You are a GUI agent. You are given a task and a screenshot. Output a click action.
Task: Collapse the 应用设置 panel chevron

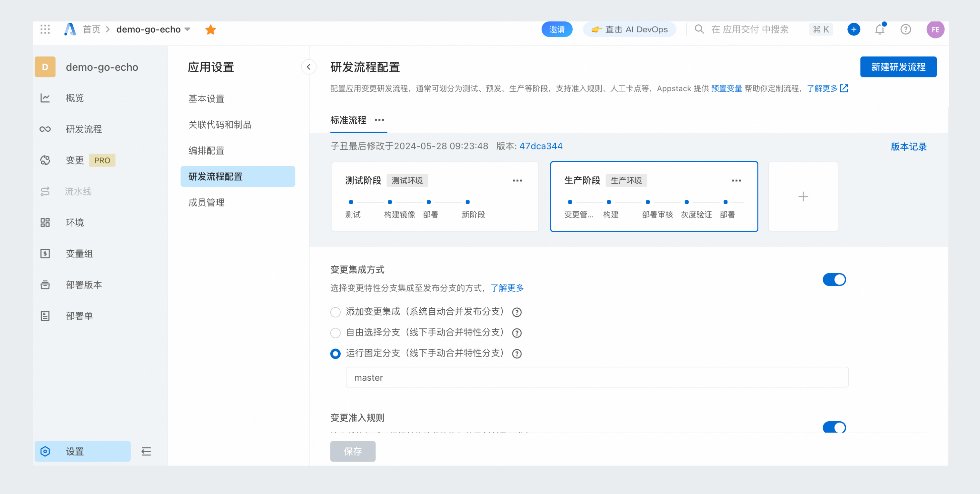308,67
